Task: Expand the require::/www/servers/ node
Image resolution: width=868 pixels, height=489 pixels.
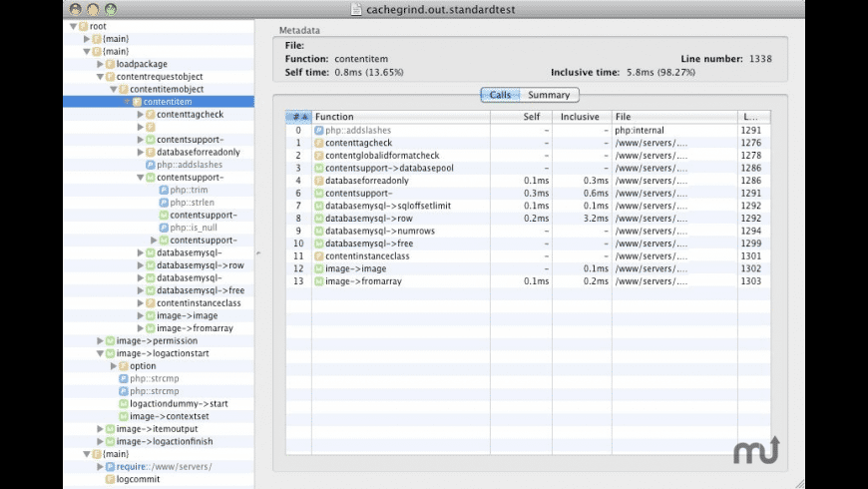Action: (100, 467)
